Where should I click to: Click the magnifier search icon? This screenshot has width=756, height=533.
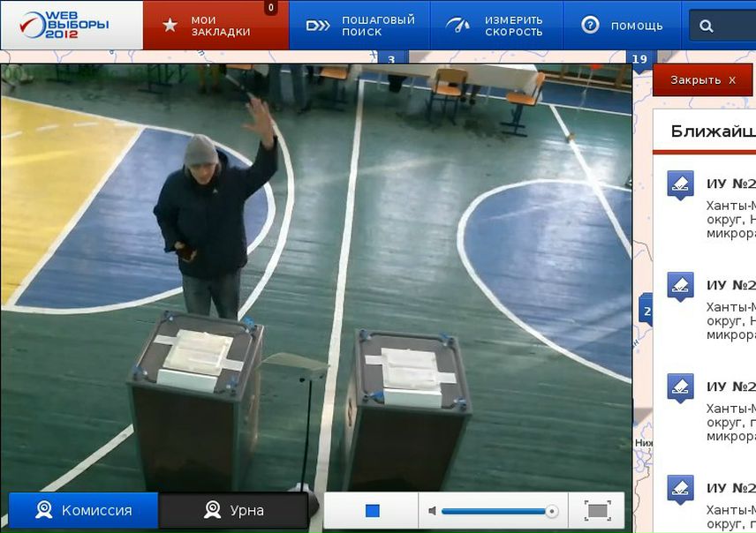707,26
